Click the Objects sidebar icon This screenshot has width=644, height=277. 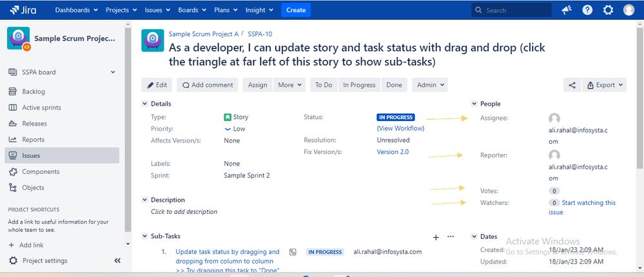pyautogui.click(x=13, y=187)
